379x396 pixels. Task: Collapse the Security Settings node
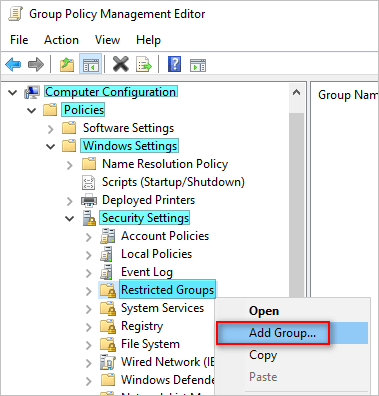click(x=69, y=219)
